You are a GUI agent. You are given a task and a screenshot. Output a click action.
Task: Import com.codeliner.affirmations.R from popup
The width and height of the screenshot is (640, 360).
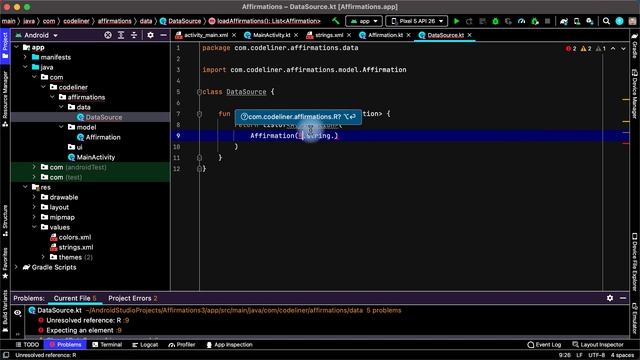coord(298,116)
